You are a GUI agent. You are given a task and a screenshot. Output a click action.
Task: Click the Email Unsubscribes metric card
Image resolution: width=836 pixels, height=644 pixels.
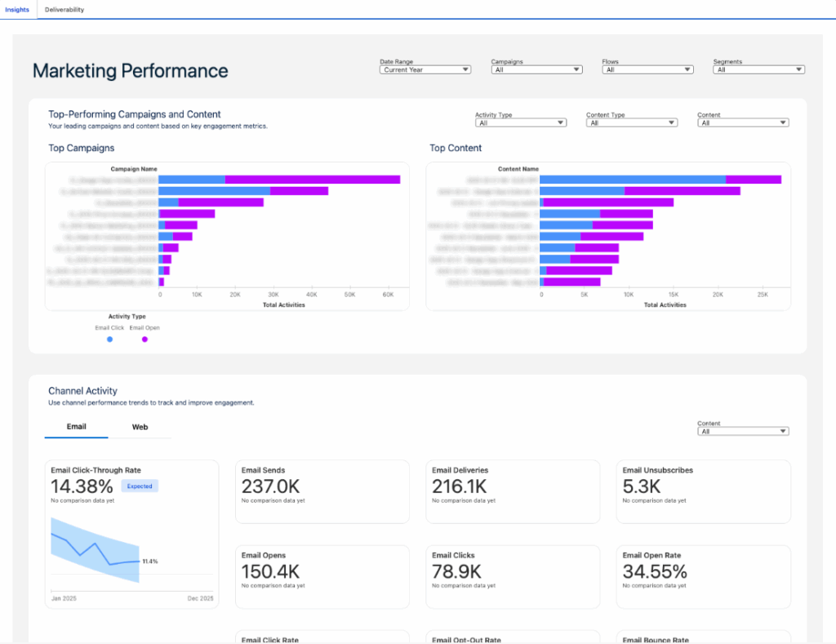(x=703, y=491)
